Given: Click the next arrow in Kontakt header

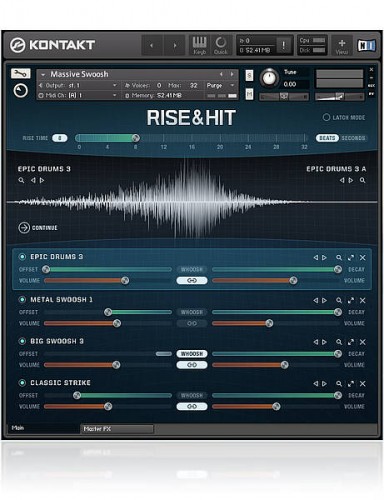Looking at the screenshot, I should click(174, 45).
